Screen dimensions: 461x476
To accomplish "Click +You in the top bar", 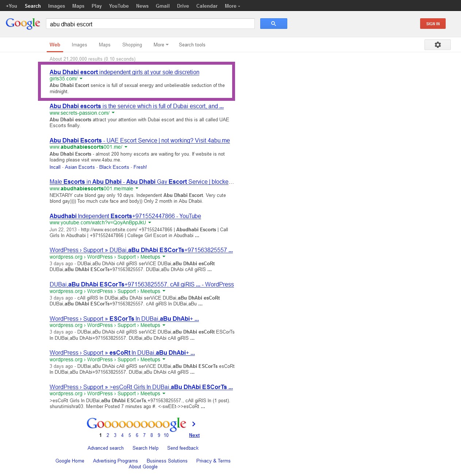I will pyautogui.click(x=11, y=6).
